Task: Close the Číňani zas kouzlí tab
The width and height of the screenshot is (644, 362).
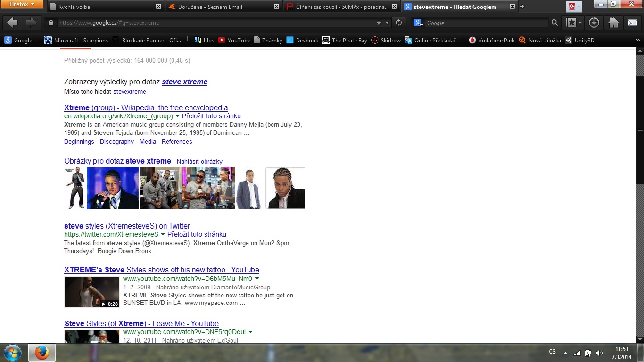Action: tap(395, 7)
